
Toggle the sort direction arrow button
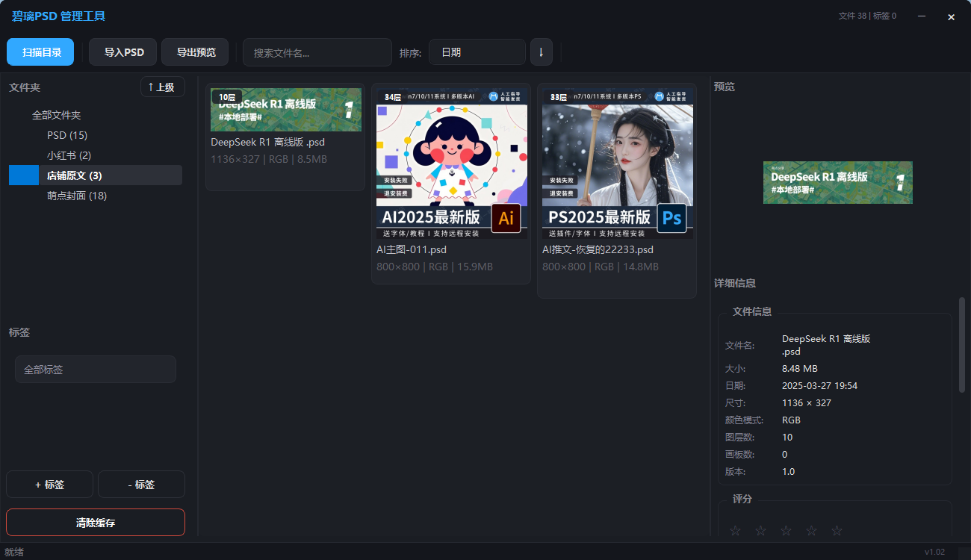coord(542,52)
